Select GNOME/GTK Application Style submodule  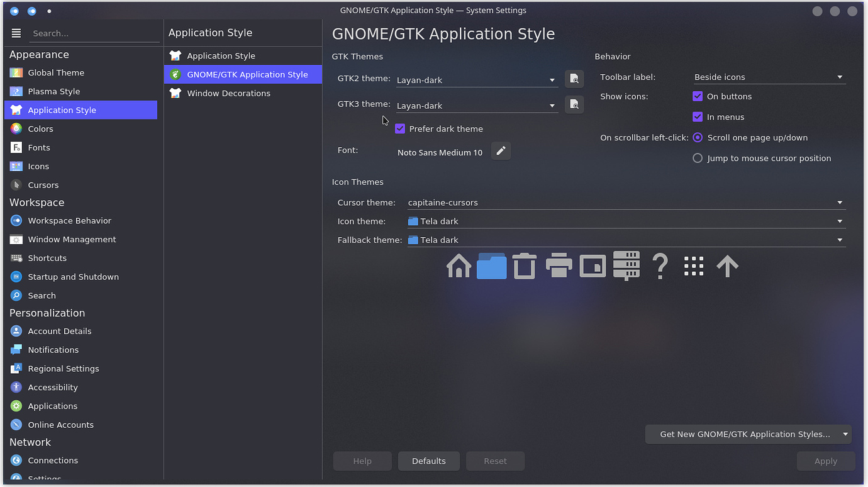tap(243, 74)
